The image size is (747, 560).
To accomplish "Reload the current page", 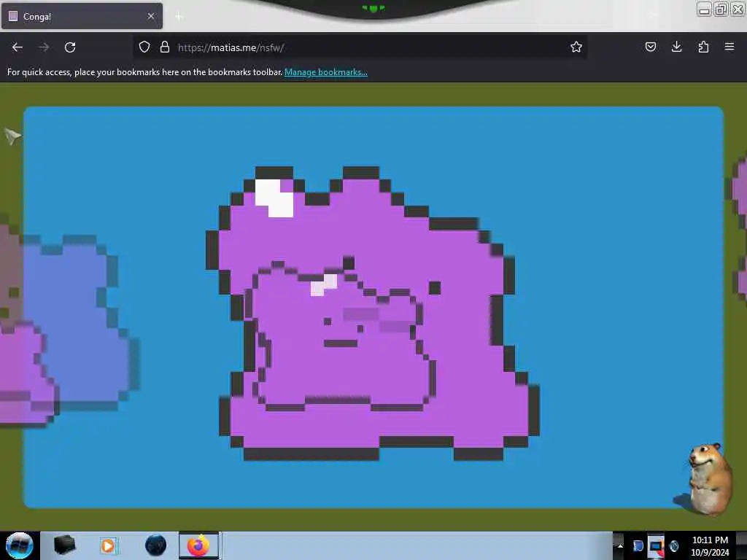I will pyautogui.click(x=70, y=47).
